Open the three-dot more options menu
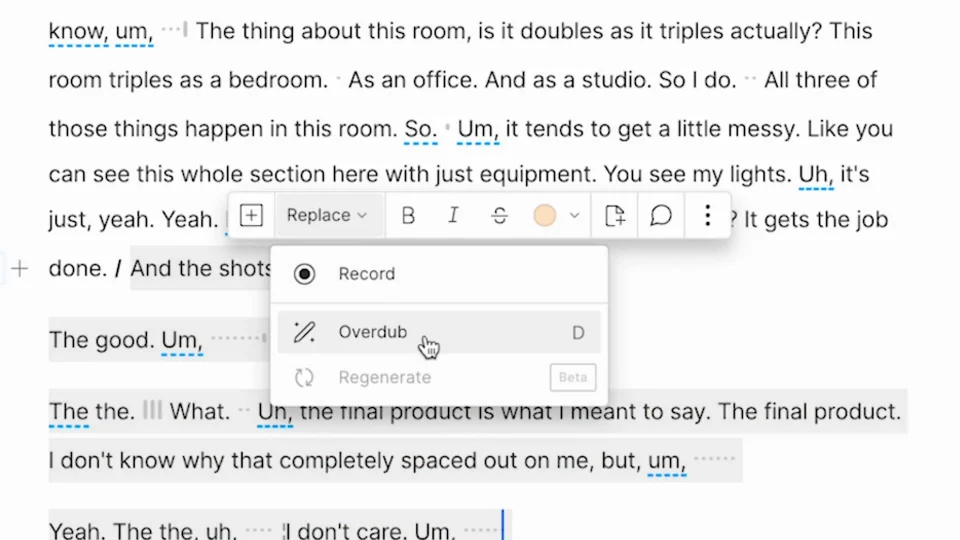This screenshot has width=960, height=540. (x=707, y=216)
